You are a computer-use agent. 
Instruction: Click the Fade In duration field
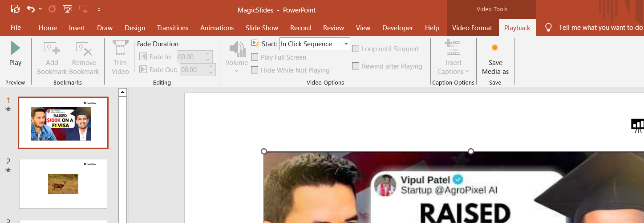coord(190,57)
